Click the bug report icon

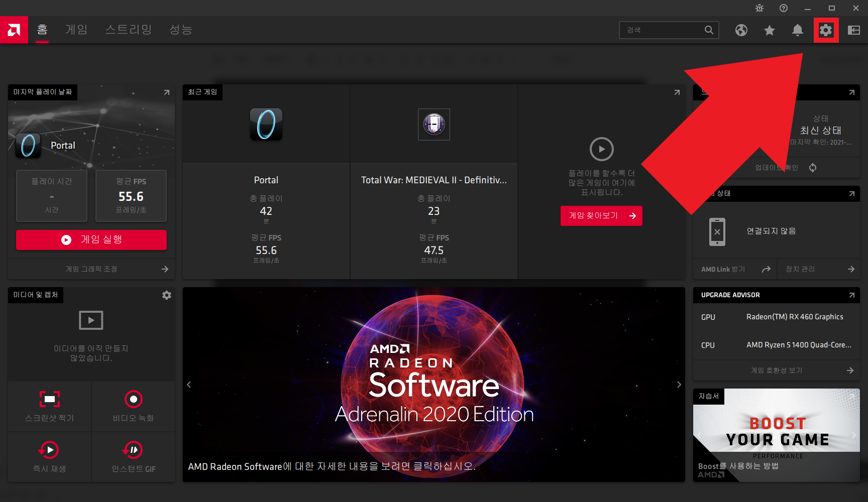(x=759, y=8)
